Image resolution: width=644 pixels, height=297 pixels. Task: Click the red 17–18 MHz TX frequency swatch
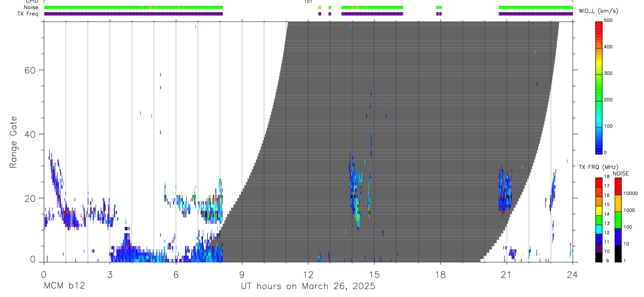tap(598, 182)
